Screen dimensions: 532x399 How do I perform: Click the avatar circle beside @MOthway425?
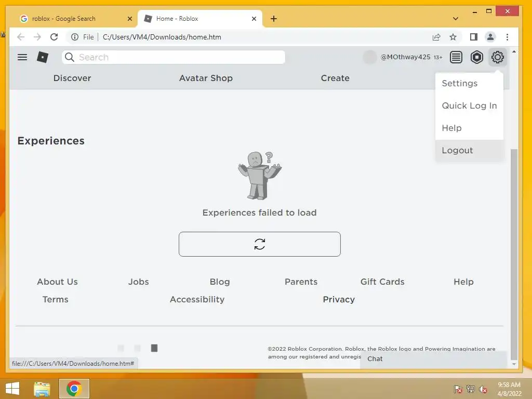point(369,57)
